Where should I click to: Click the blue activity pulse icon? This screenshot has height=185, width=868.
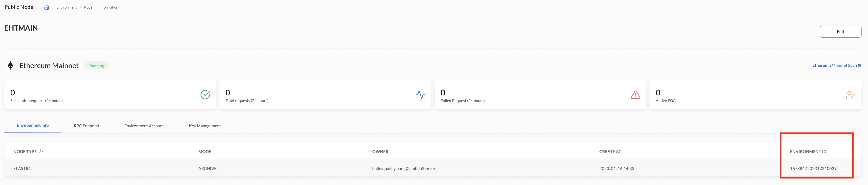tap(420, 95)
